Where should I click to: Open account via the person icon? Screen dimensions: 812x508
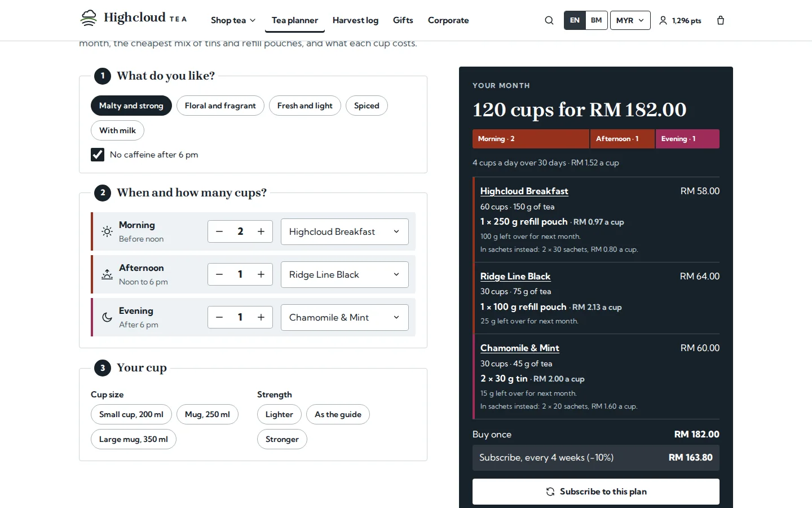point(663,20)
